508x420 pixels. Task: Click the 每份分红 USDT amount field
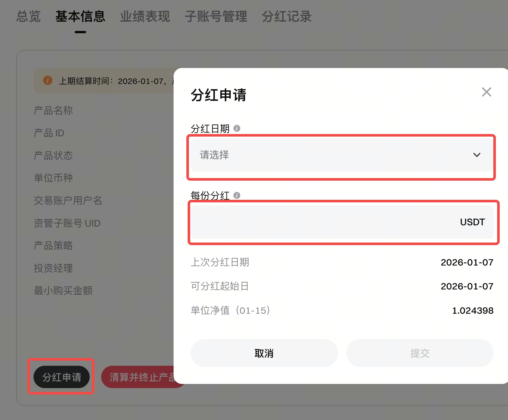point(322,222)
